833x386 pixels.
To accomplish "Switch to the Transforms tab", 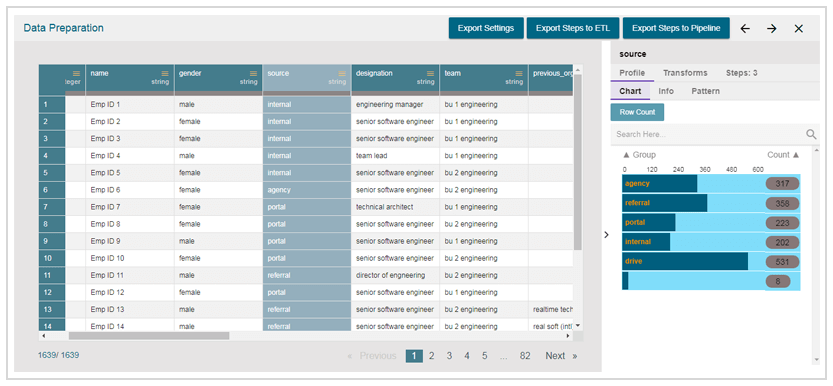I will tap(685, 73).
